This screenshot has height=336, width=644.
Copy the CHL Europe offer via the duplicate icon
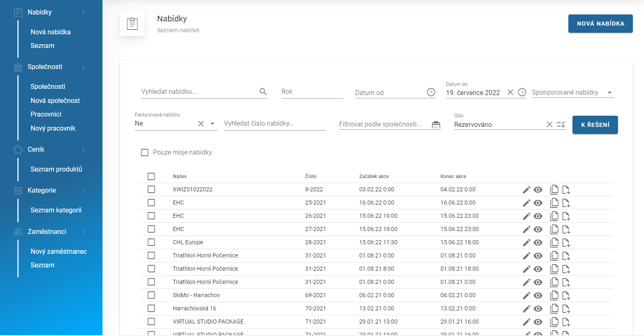[x=554, y=243]
